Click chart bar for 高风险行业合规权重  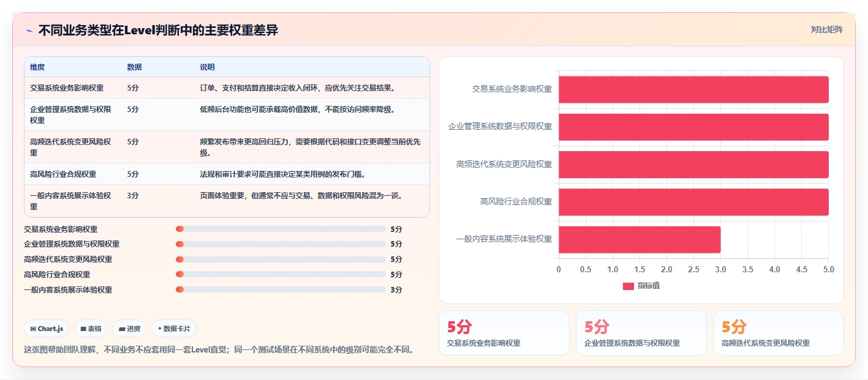click(693, 202)
